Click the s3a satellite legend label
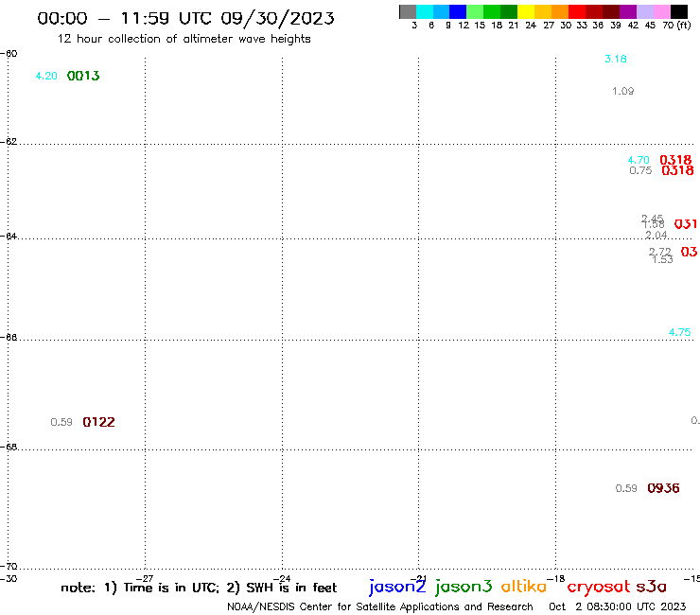This screenshot has height=615, width=700. point(652,587)
